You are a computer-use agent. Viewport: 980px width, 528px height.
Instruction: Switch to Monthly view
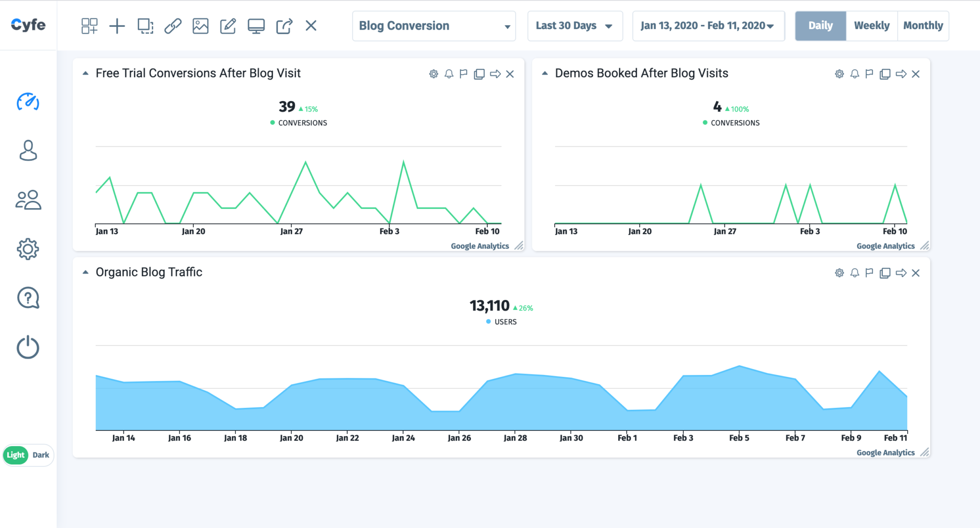pyautogui.click(x=923, y=26)
